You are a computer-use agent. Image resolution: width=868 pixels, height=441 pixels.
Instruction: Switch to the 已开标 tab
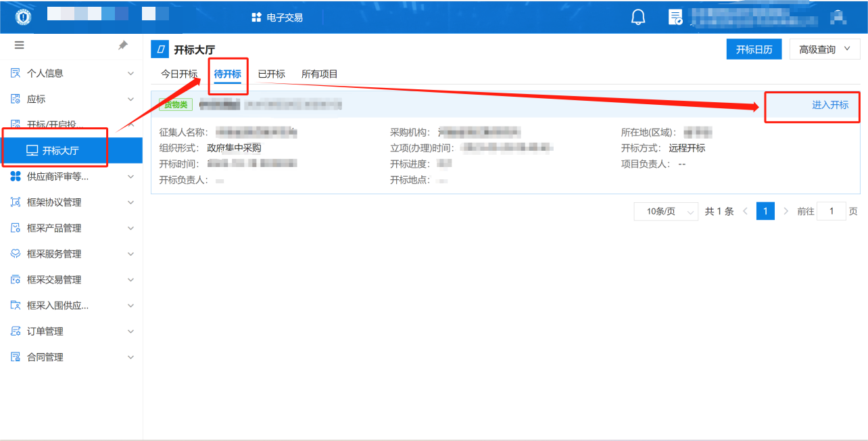click(x=272, y=74)
